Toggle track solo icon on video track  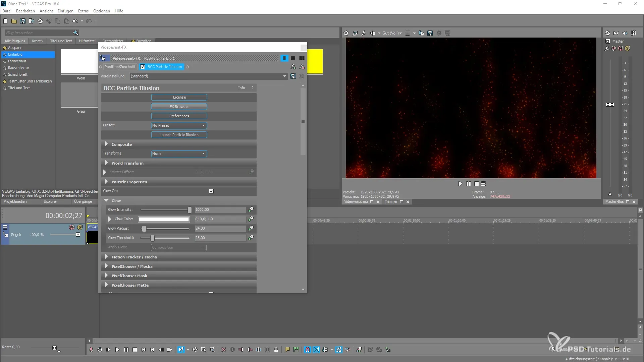click(x=80, y=227)
